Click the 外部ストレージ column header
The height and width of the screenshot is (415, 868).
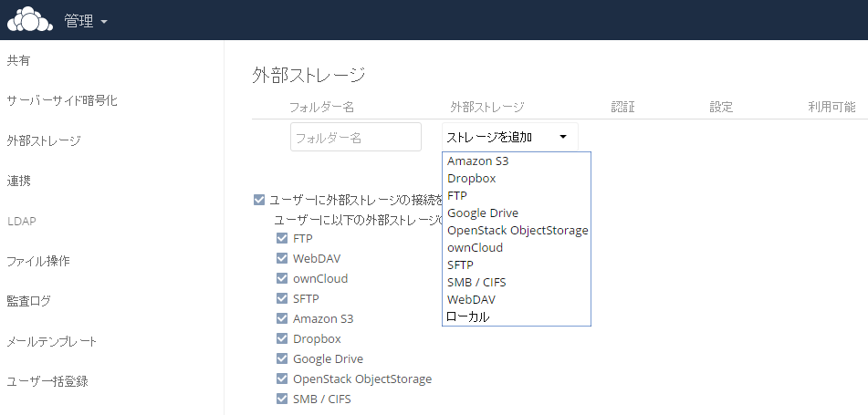[x=487, y=107]
